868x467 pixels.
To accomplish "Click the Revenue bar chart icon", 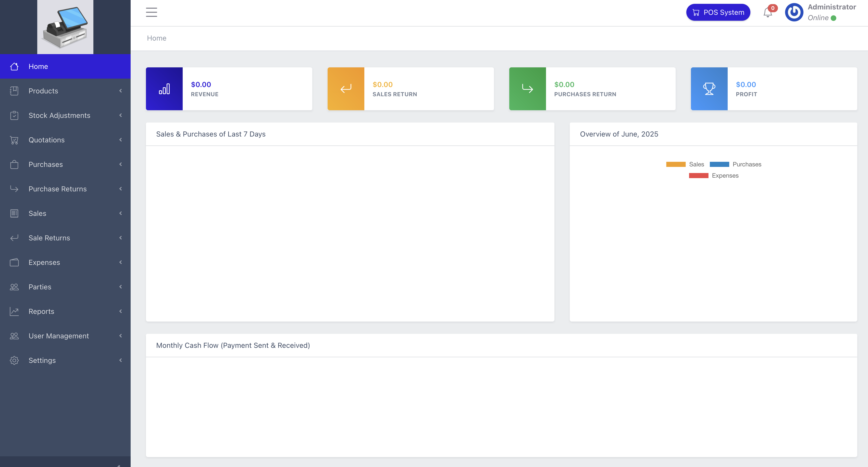I will point(164,89).
